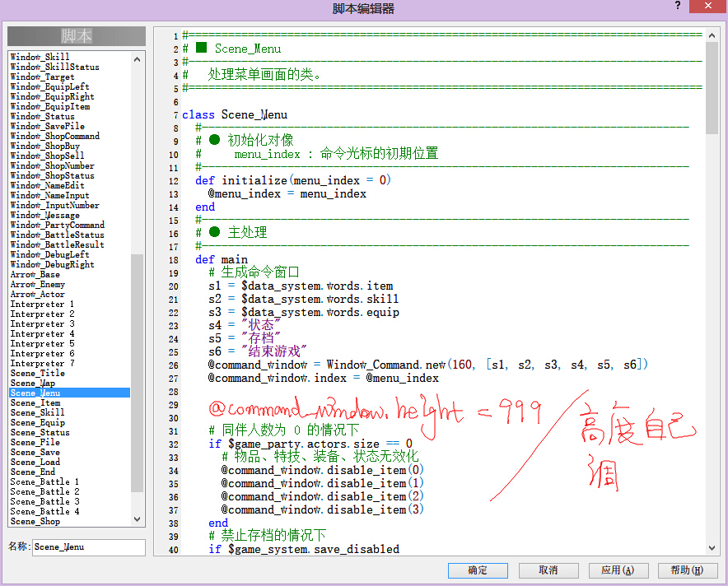This screenshot has width=728, height=586.
Task: Close the script editor window
Action: (x=707, y=6)
